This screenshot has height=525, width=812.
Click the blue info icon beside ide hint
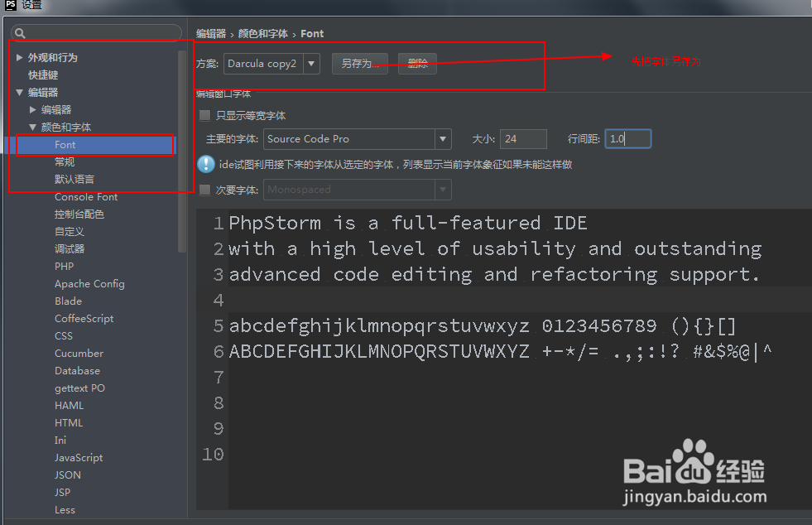pos(206,164)
